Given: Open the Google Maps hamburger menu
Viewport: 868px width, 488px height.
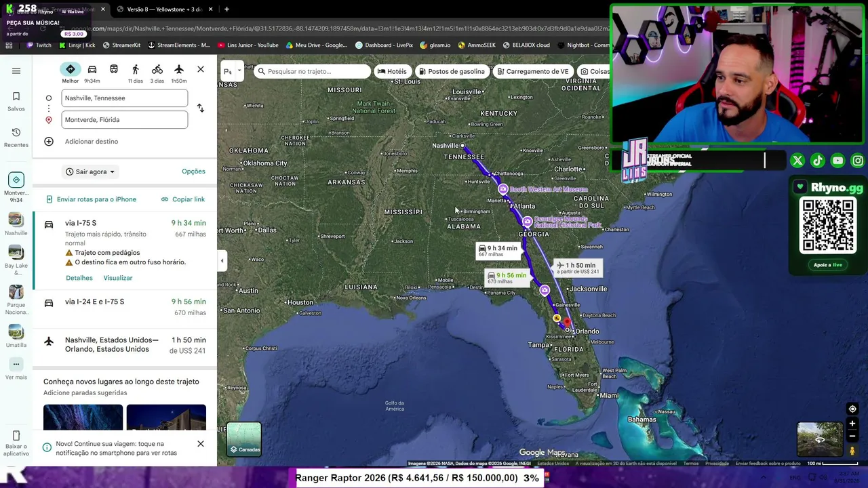Looking at the screenshot, I should coord(16,71).
